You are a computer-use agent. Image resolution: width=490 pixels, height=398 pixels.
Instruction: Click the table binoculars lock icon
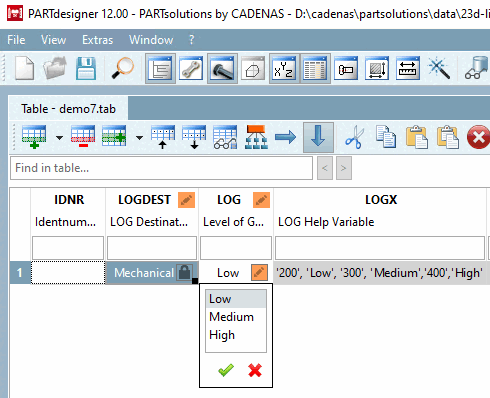225,137
